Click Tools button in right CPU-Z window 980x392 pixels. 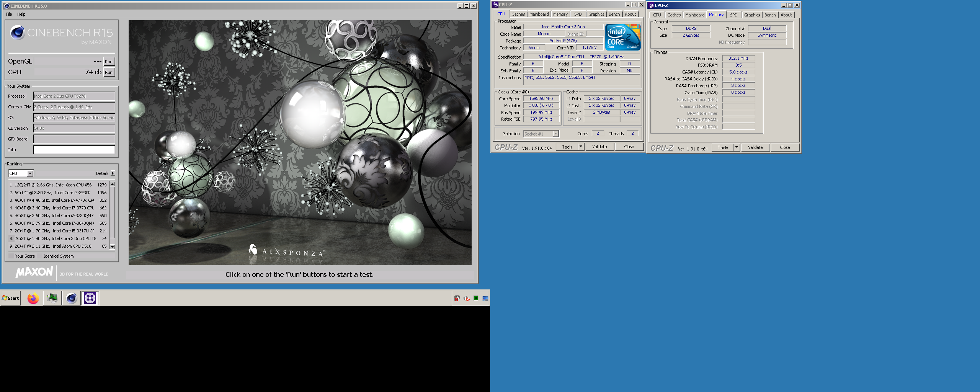click(x=723, y=148)
